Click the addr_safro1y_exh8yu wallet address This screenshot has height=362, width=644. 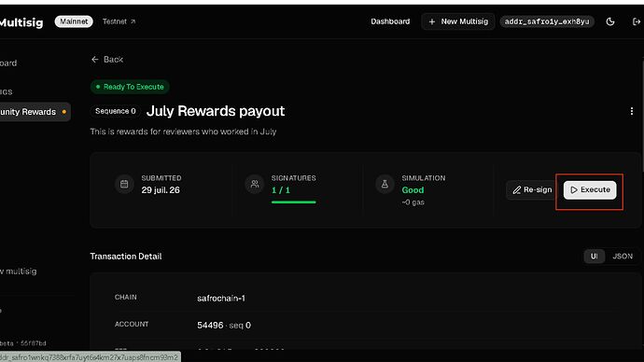pyautogui.click(x=547, y=21)
